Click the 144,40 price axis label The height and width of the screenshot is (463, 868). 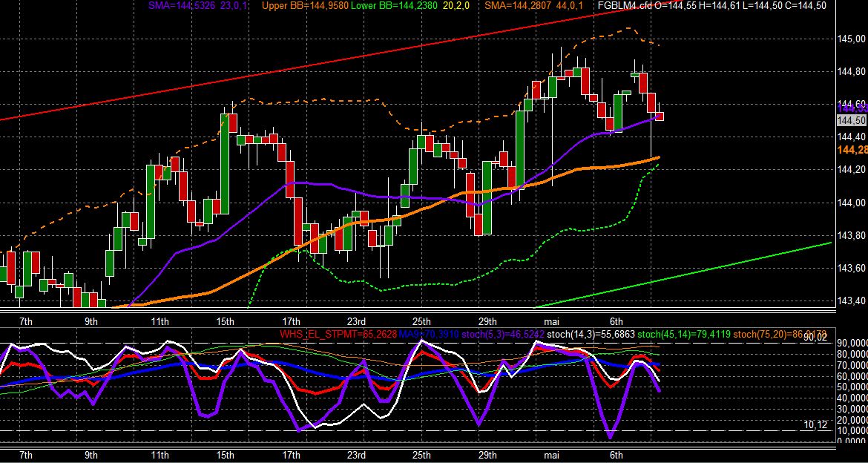[x=852, y=137]
